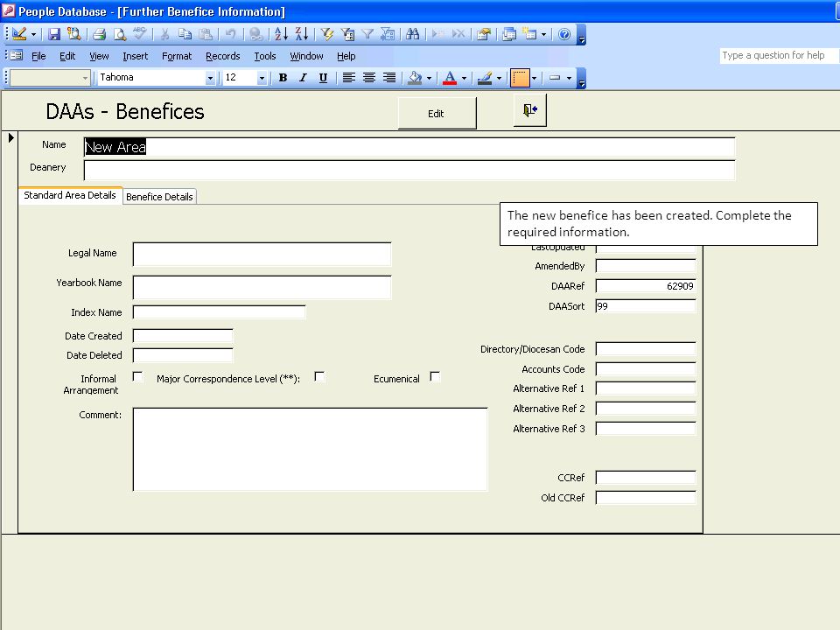This screenshot has width=840, height=630.
Task: Click the Design View icon in toolbar
Action: tap(19, 34)
